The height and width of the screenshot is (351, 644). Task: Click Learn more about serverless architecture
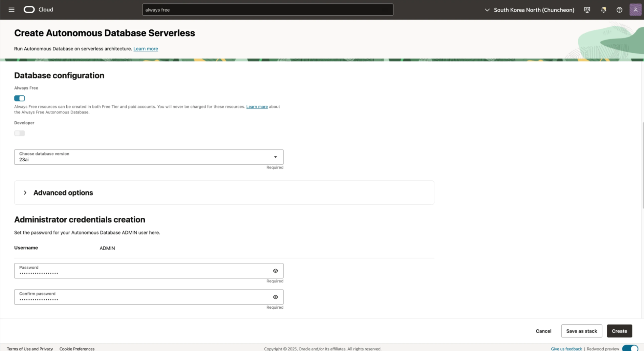tap(146, 49)
